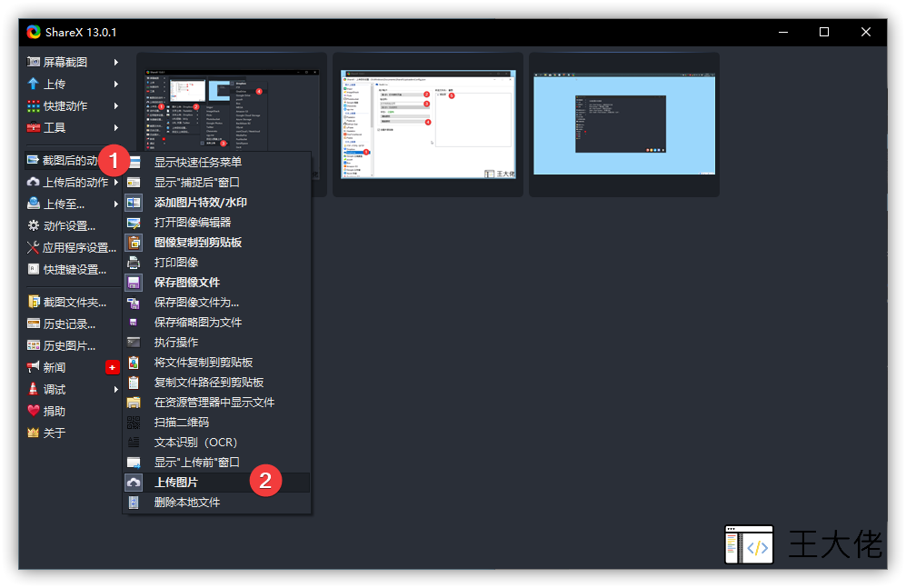Click the 上传后的动作 cloud icon
This screenshot has width=906, height=588.
pyautogui.click(x=34, y=182)
